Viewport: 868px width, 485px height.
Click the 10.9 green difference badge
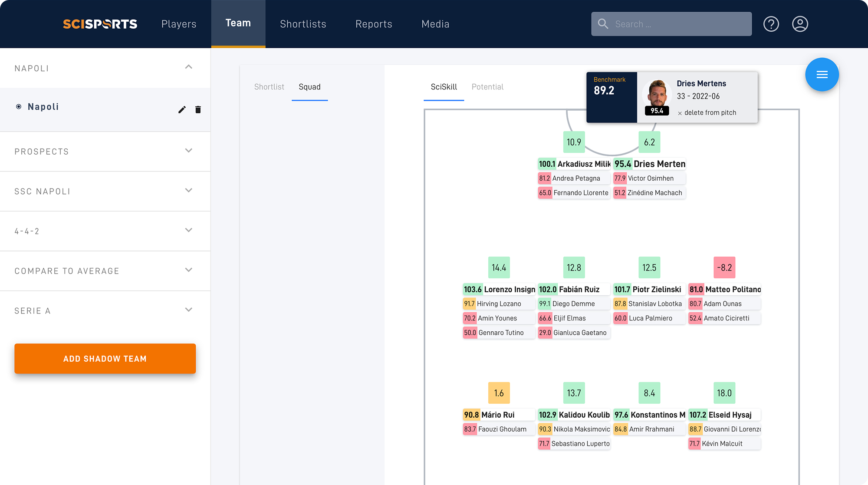574,142
